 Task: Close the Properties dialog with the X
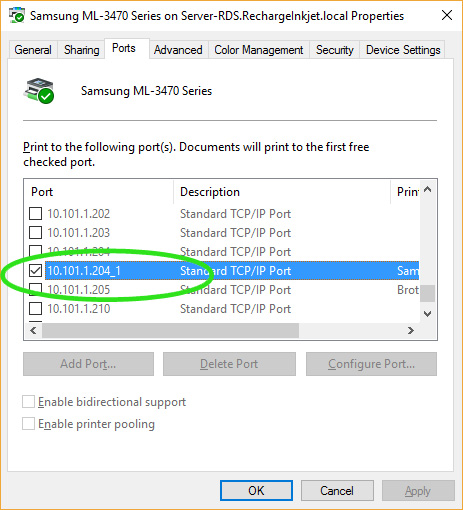coord(446,15)
